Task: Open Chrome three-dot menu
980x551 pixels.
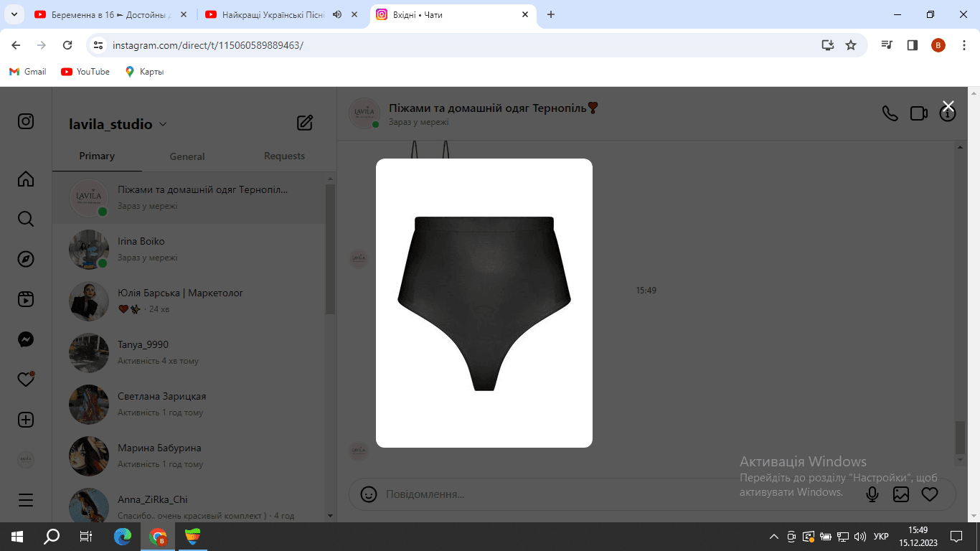Action: [x=963, y=45]
